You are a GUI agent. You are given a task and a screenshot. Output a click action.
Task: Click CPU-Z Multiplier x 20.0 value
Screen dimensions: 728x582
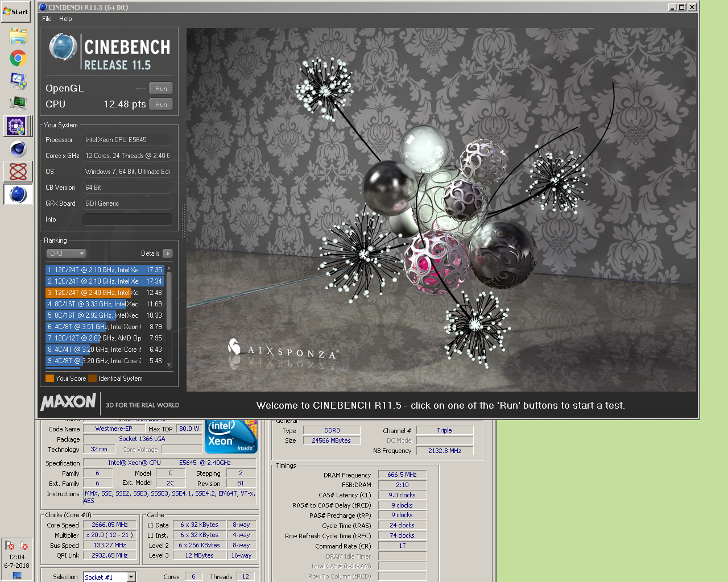click(x=110, y=535)
